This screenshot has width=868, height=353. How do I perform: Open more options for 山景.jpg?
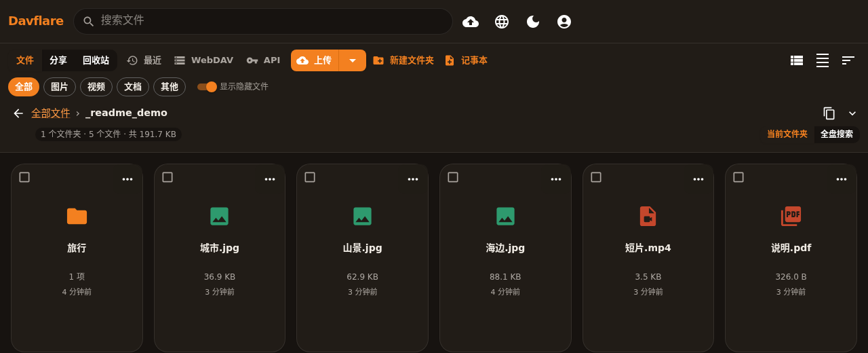click(x=413, y=179)
